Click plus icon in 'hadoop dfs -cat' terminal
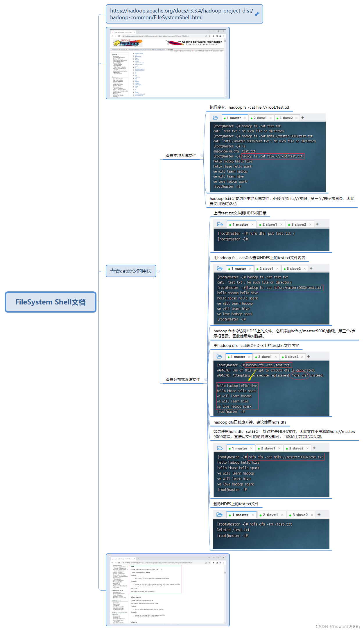The image size is (364, 631). pyautogui.click(x=309, y=356)
